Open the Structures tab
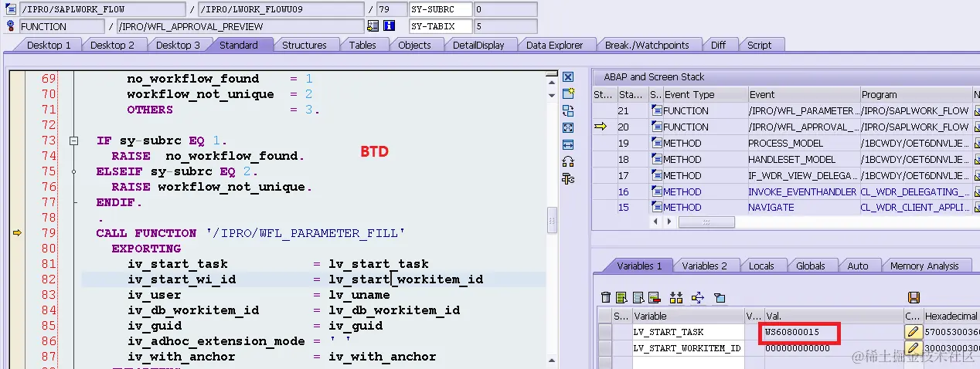Viewport: 980px width, 369px height. [x=305, y=45]
